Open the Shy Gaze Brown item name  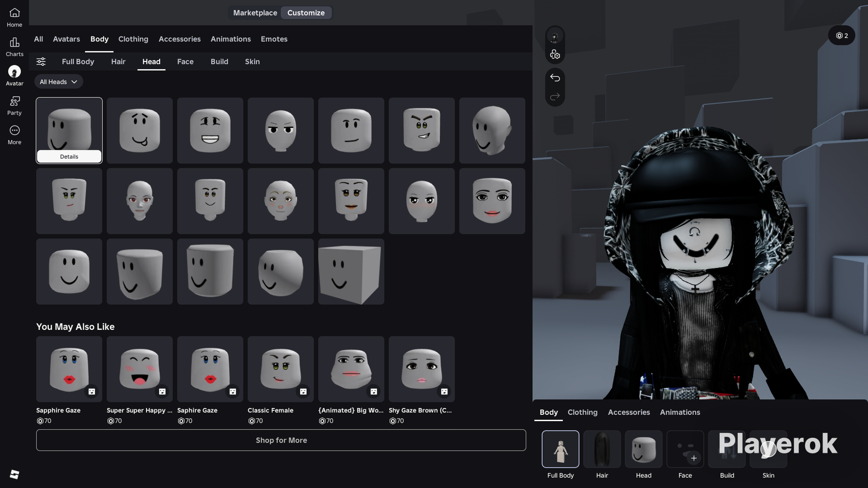[420, 410]
